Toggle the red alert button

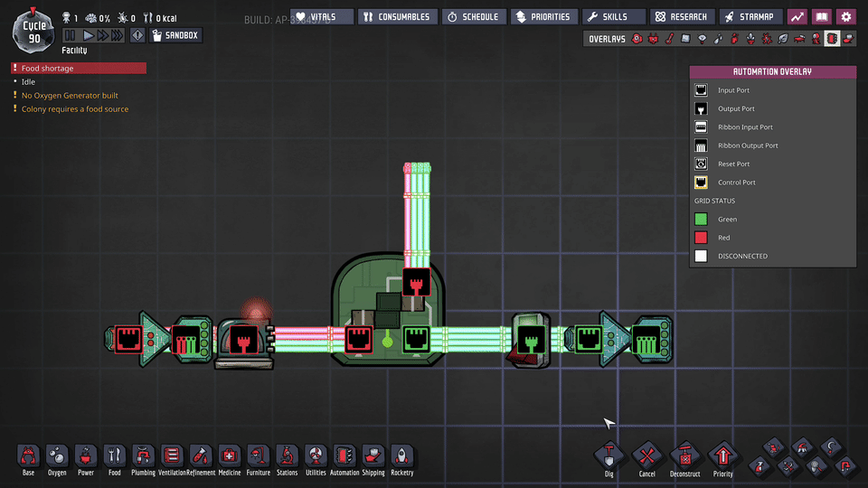[137, 35]
